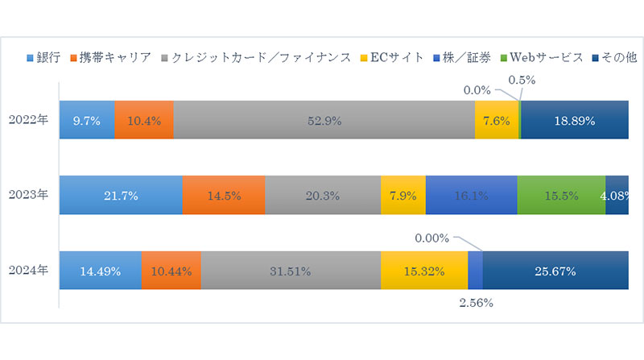Click the 銀行 legend color swatch
Image resolution: width=644 pixels, height=360 pixels.
(x=31, y=57)
